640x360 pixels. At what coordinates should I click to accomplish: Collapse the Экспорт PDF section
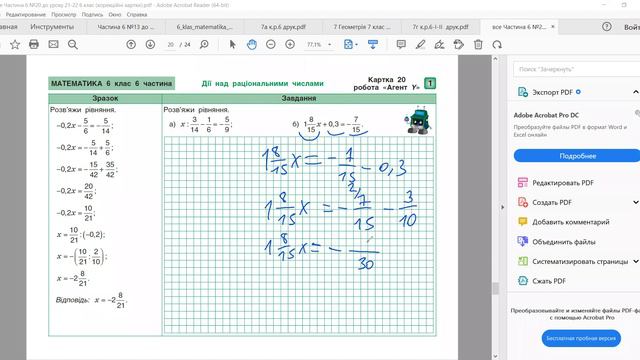[x=636, y=92]
